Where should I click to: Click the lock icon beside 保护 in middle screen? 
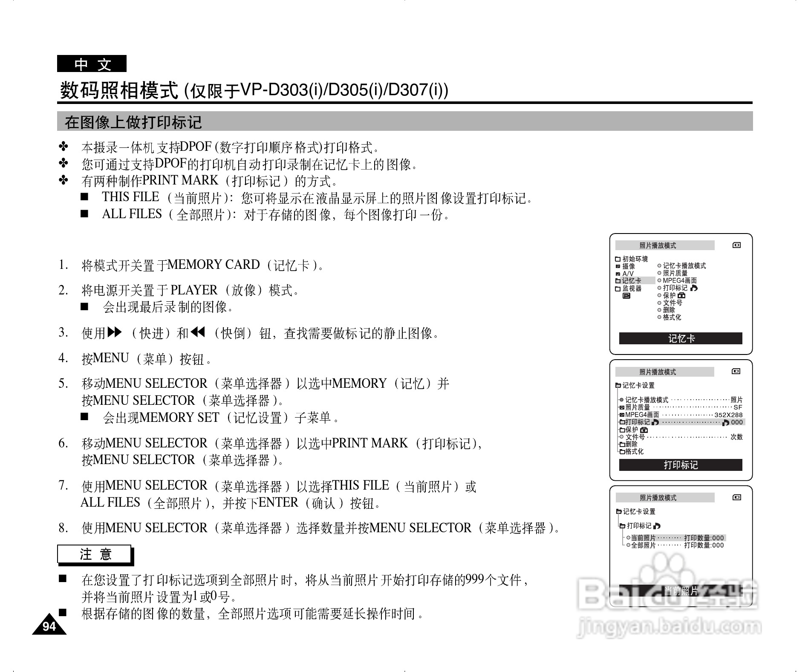tap(644, 430)
